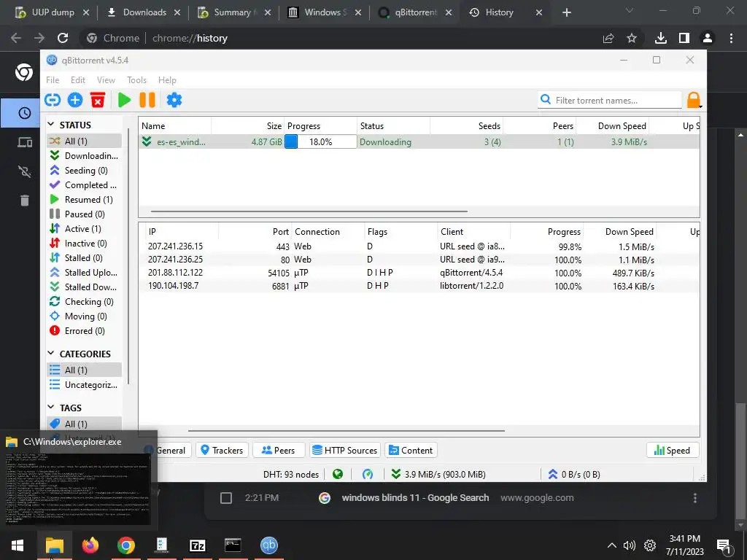747x560 pixels.
Task: Select the Paused (0) status filter
Action: tap(85, 214)
